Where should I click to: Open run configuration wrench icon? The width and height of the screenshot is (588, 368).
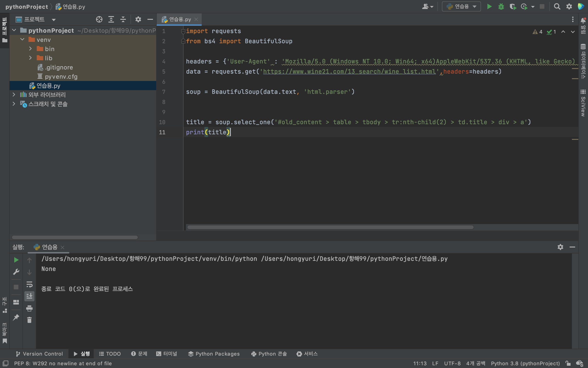click(x=16, y=272)
